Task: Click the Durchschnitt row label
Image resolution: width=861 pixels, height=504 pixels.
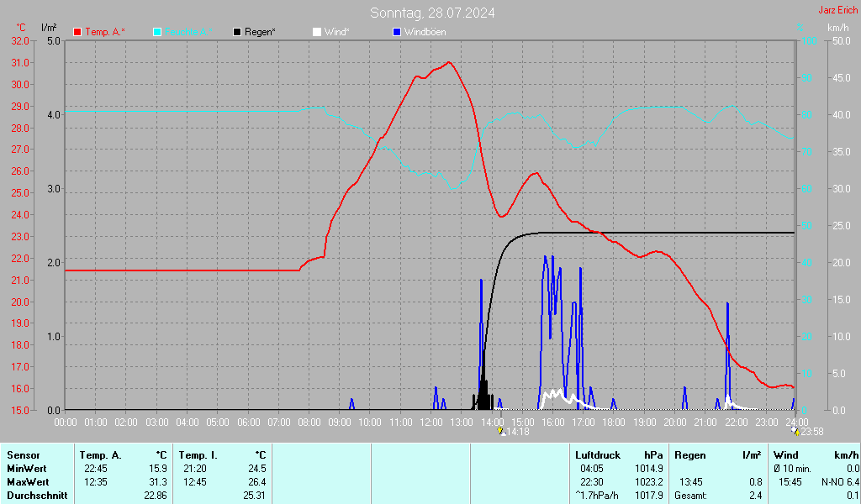Action: pyautogui.click(x=37, y=496)
